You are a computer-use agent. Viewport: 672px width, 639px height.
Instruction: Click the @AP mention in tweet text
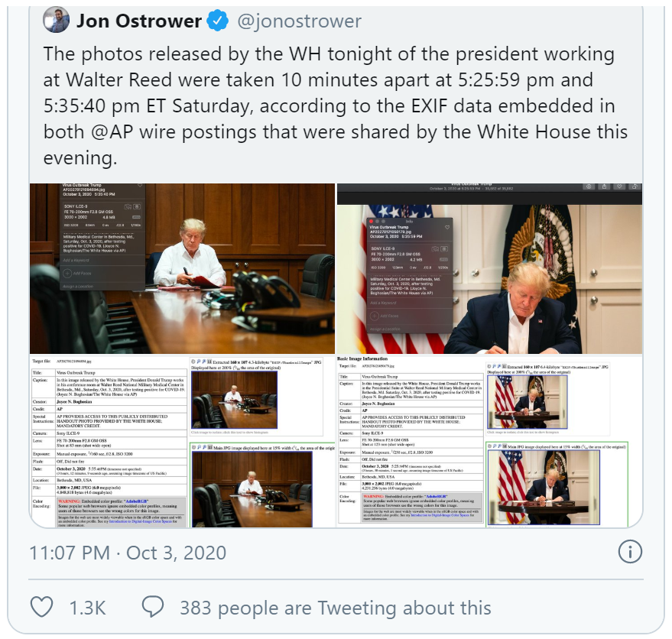[x=112, y=131]
